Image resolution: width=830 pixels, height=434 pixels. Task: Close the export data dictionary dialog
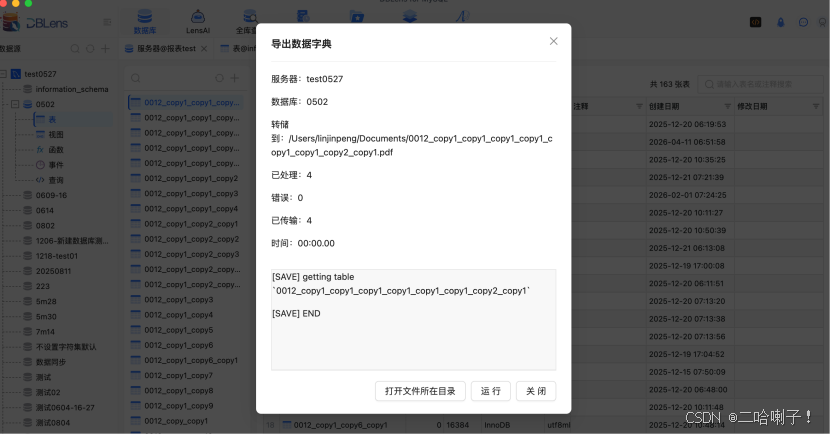coord(553,41)
